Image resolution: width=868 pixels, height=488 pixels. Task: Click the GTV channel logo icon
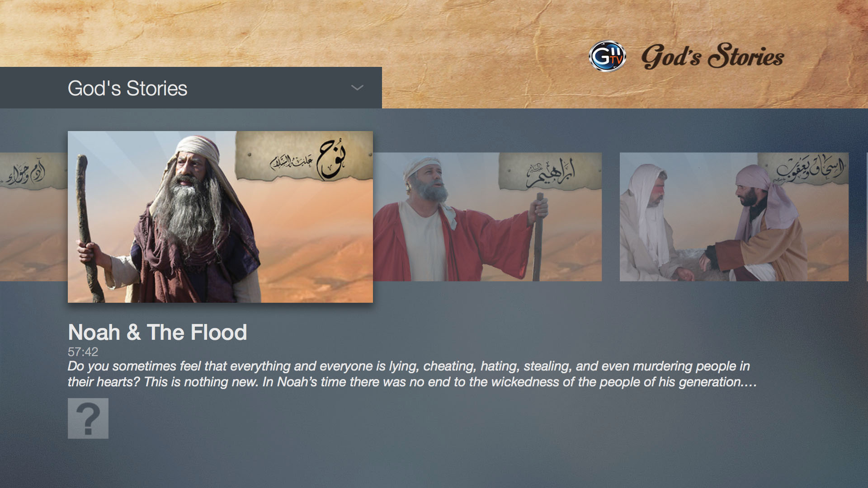(x=607, y=56)
